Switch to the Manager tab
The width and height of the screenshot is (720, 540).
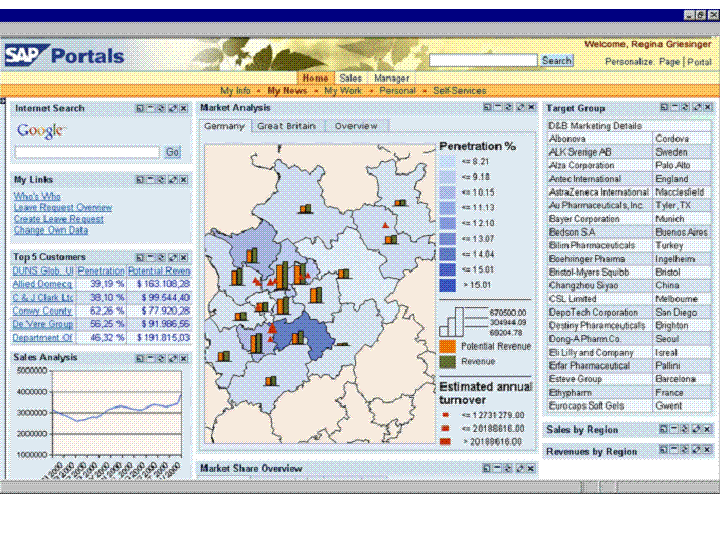click(x=391, y=78)
